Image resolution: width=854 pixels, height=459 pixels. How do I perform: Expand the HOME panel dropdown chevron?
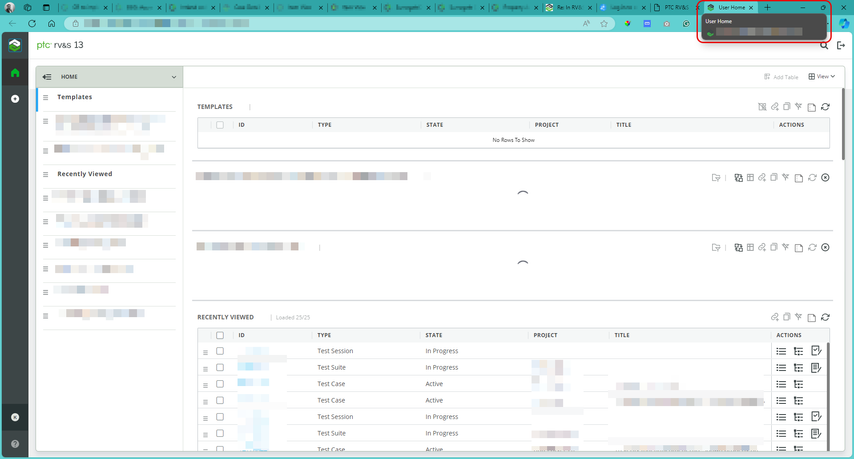[174, 77]
